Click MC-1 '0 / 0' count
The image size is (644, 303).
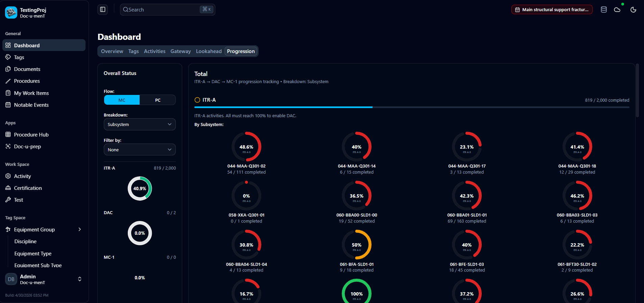tap(171, 257)
